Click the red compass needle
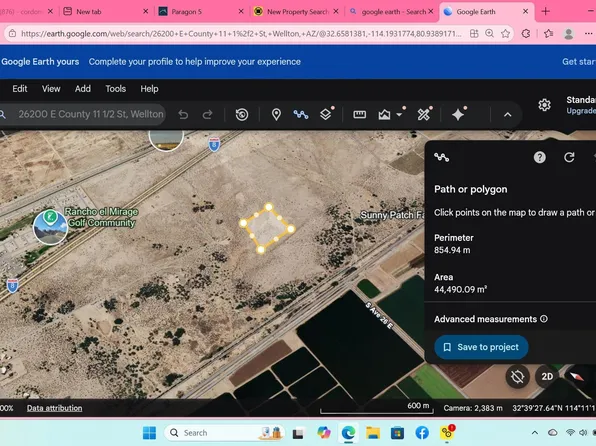Screen dimensions: 596x446 (x=577, y=376)
